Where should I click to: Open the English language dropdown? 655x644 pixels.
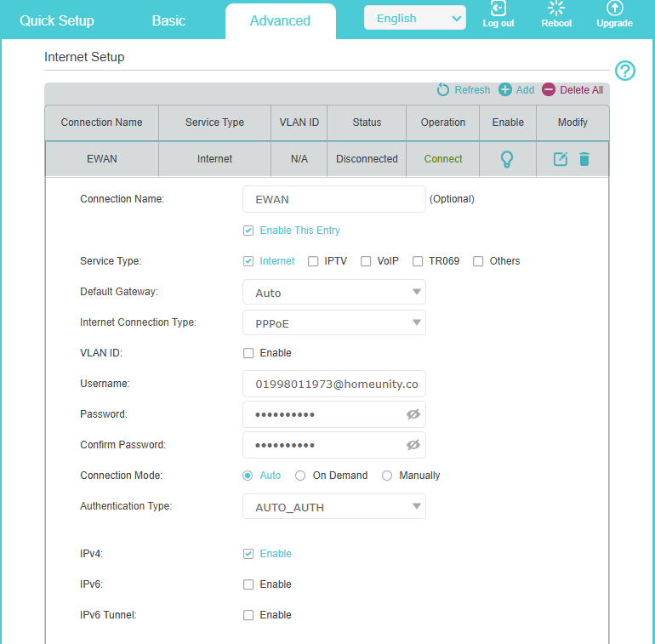(x=414, y=18)
